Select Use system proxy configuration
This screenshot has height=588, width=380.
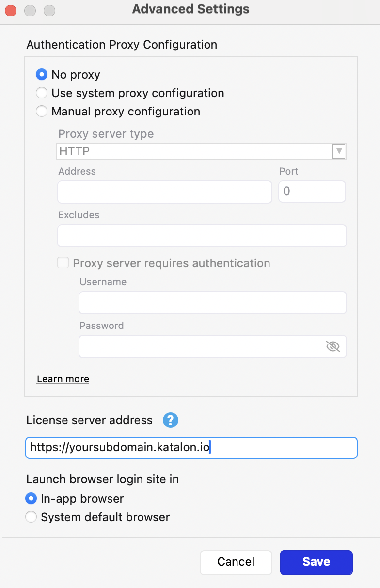tap(42, 93)
